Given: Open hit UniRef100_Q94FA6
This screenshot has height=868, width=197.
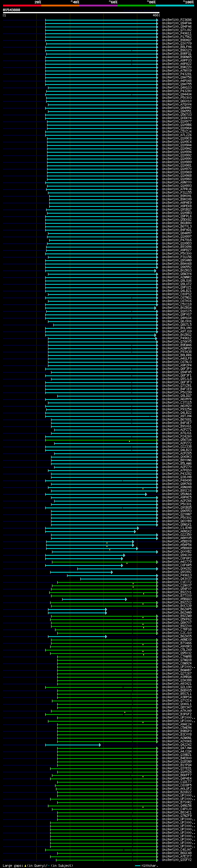Looking at the screenshot, I should click(x=177, y=26).
